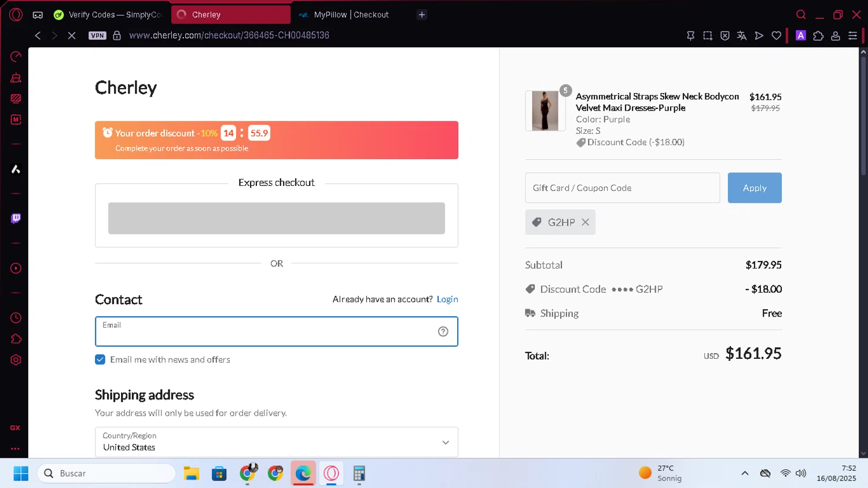Open History clock icon in sidebar
The height and width of the screenshot is (488, 868).
(16, 318)
